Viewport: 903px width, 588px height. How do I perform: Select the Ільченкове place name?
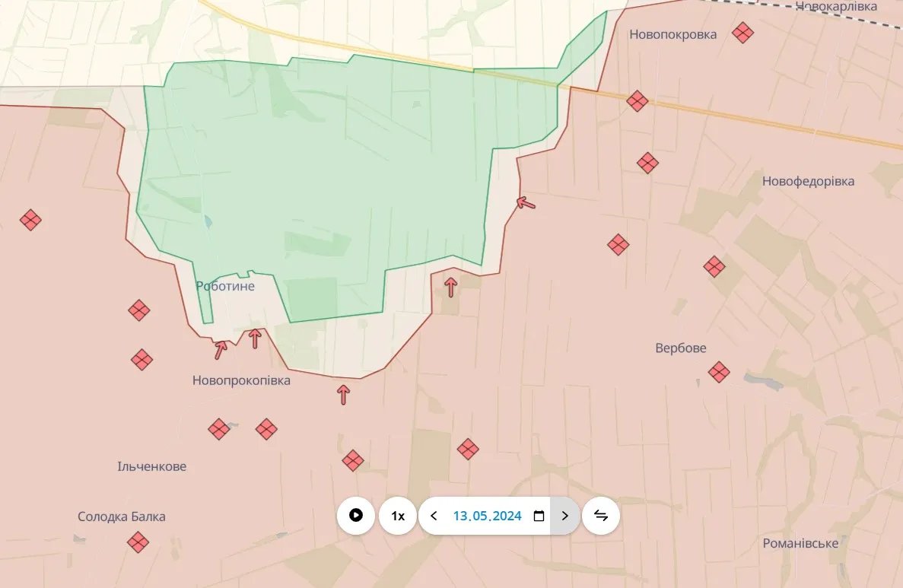(x=151, y=466)
